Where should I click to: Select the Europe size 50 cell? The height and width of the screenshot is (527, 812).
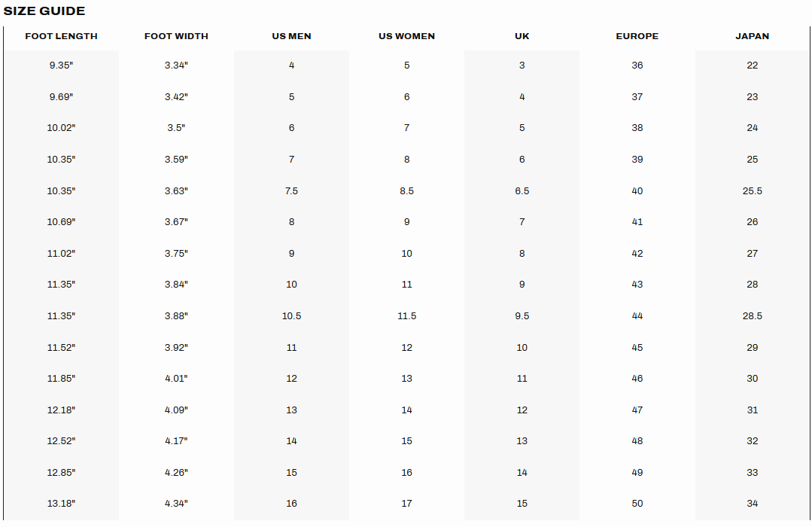(x=637, y=504)
